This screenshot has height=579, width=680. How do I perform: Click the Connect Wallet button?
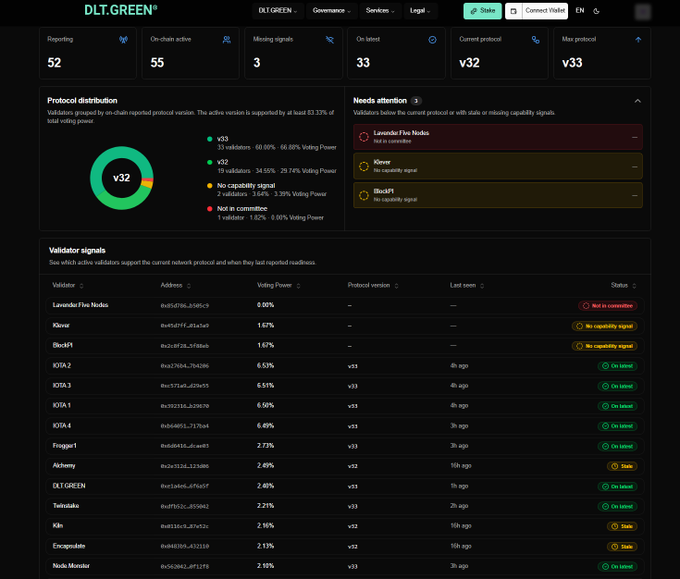[536, 11]
